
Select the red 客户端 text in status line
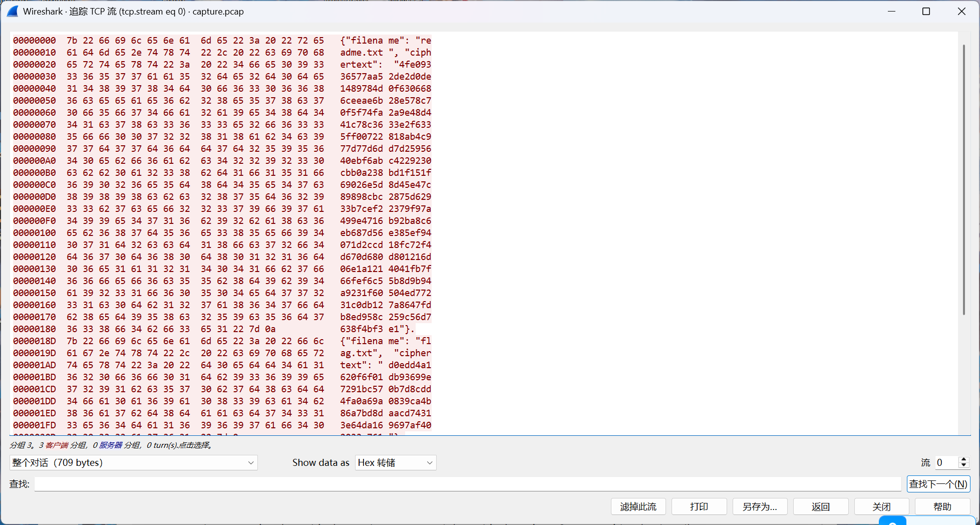(x=57, y=445)
